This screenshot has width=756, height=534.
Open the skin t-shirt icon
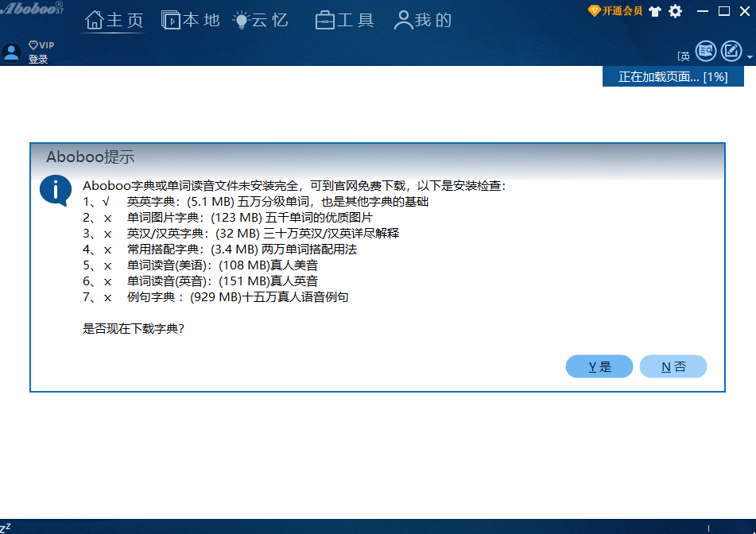tap(655, 11)
